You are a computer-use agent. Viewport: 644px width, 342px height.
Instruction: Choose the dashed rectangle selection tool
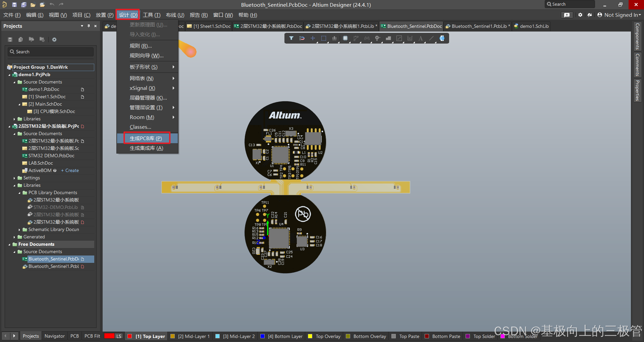point(323,38)
